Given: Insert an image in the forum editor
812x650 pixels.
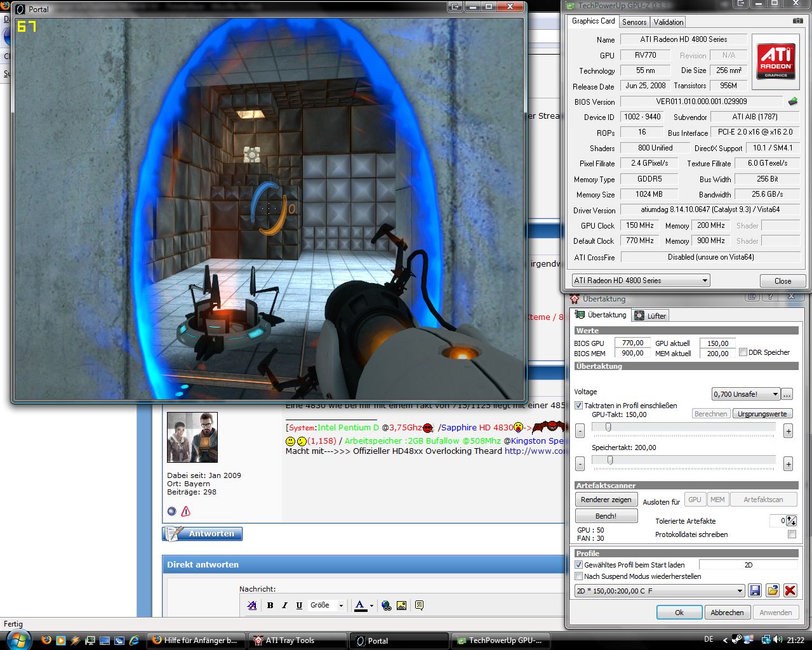Looking at the screenshot, I should click(x=401, y=606).
